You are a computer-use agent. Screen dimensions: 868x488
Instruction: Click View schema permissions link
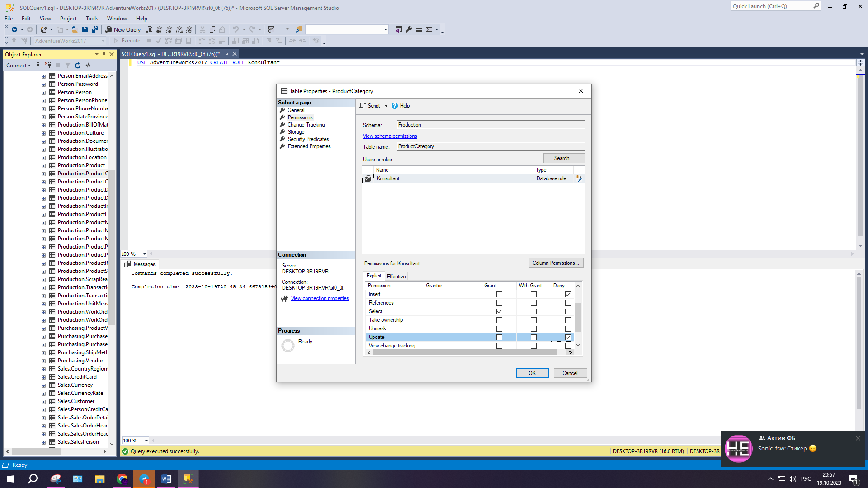(390, 136)
